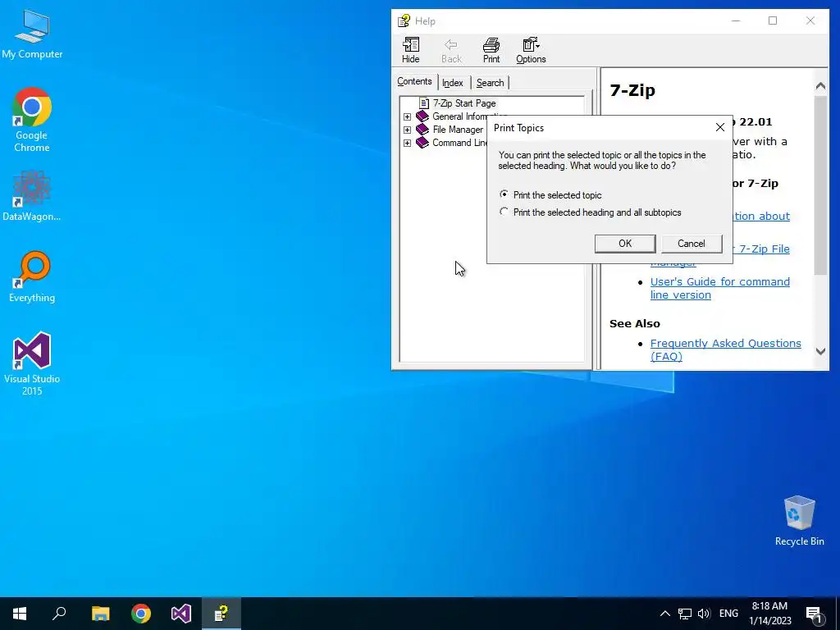Switch to the Index tab
Image resolution: width=840 pixels, height=630 pixels.
click(453, 83)
